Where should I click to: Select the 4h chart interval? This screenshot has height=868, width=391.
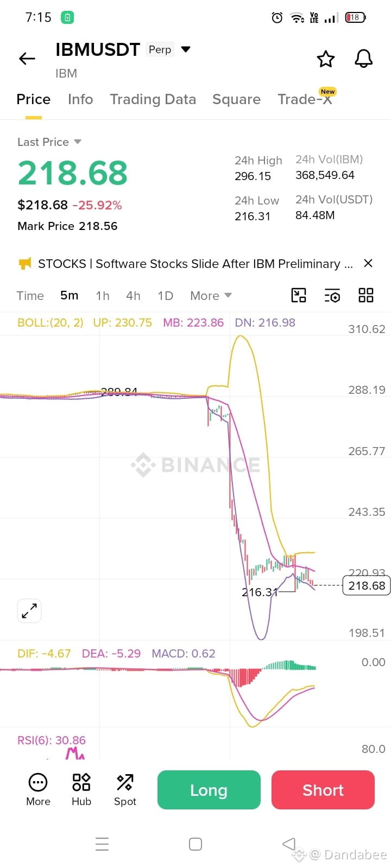coord(133,296)
